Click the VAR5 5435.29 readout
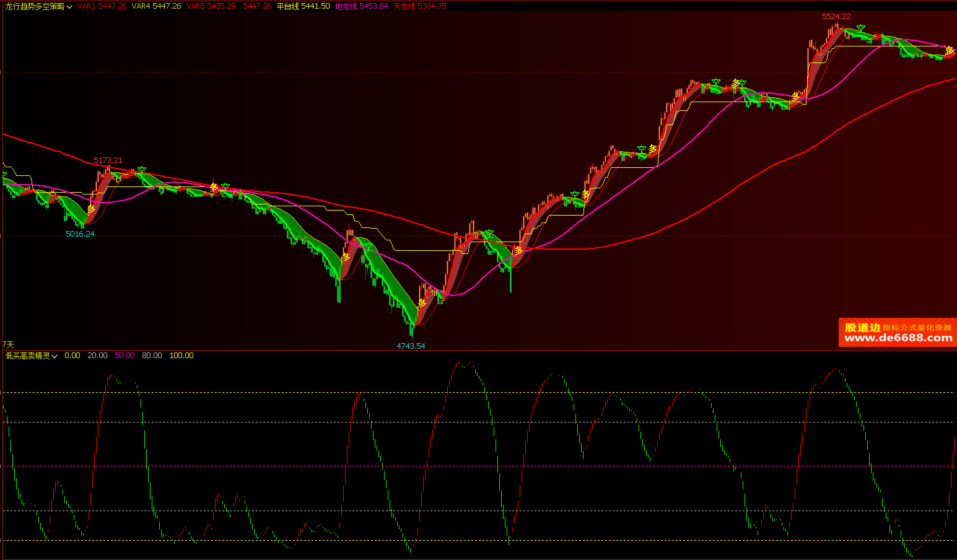Image resolution: width=957 pixels, height=560 pixels. (211, 6)
